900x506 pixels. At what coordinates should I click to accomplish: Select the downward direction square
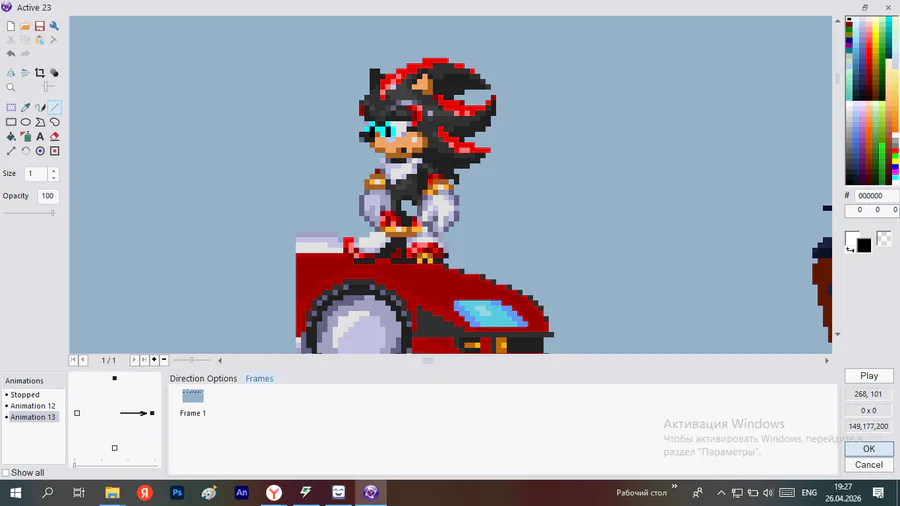(115, 448)
